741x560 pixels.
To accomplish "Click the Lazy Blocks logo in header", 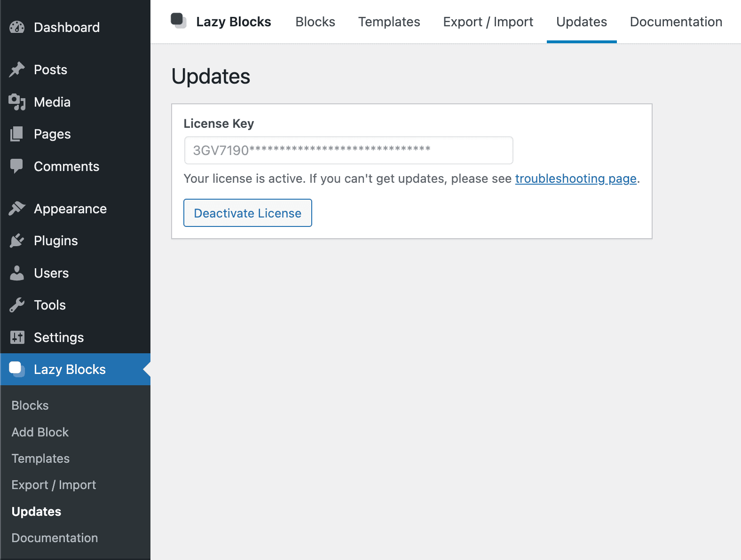I will (x=179, y=21).
